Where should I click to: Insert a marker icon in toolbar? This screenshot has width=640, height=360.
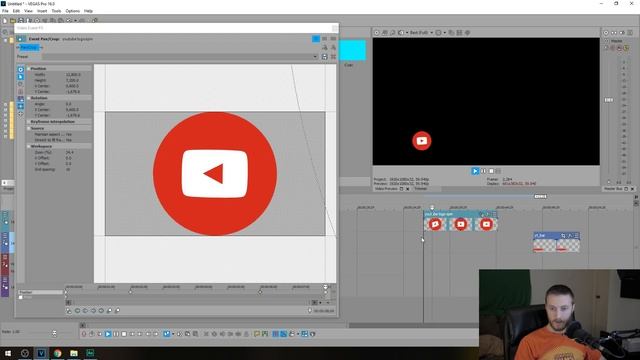click(257, 334)
